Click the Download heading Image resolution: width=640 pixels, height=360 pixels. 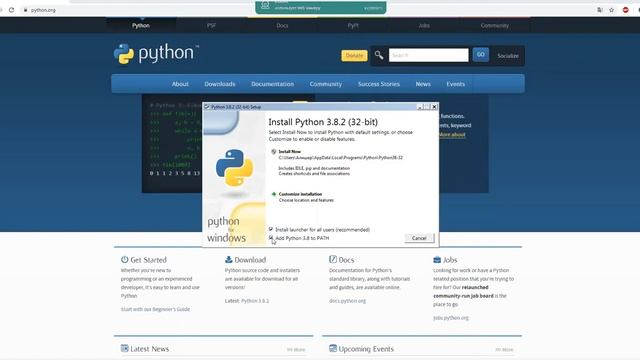250,260
